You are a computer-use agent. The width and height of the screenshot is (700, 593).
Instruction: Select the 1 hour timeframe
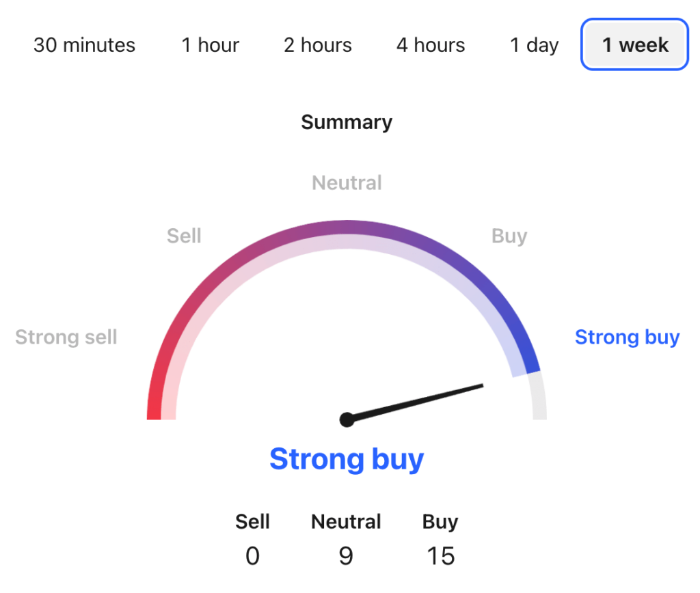click(x=210, y=45)
